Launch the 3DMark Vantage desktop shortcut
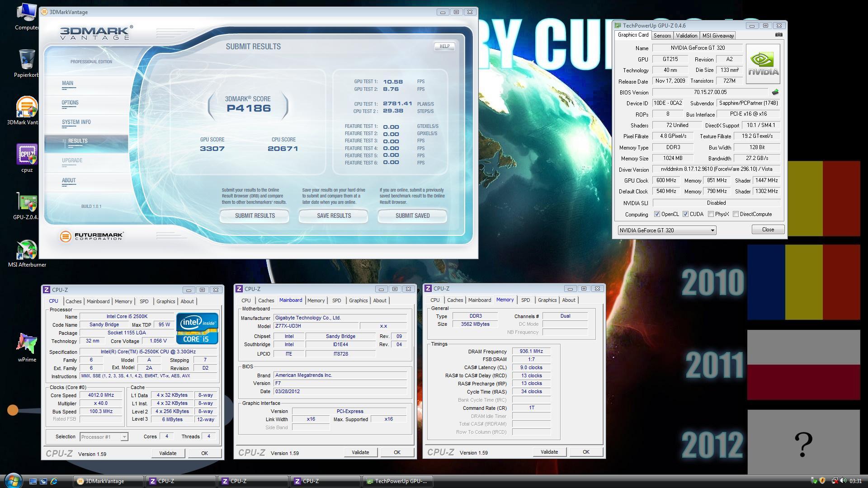 click(27, 111)
